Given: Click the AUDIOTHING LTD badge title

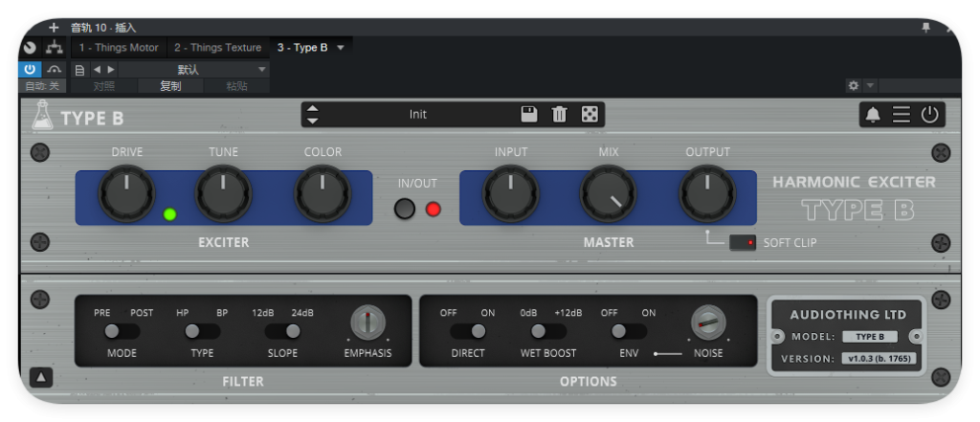Looking at the screenshot, I should point(848,315).
